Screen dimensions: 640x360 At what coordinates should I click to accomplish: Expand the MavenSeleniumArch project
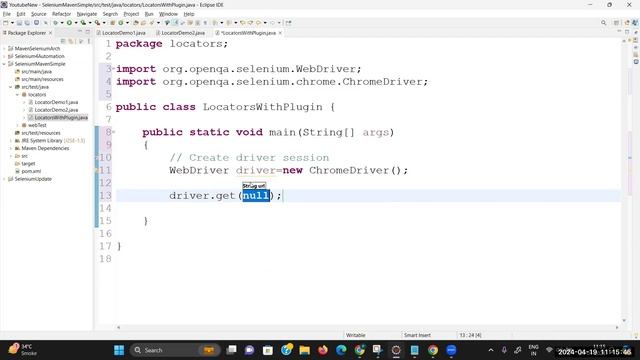coord(4,49)
